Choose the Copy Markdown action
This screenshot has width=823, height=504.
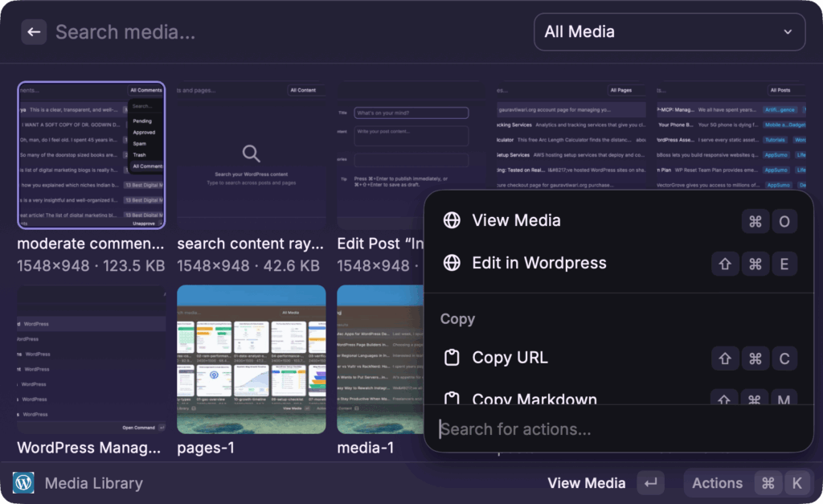[534, 399]
